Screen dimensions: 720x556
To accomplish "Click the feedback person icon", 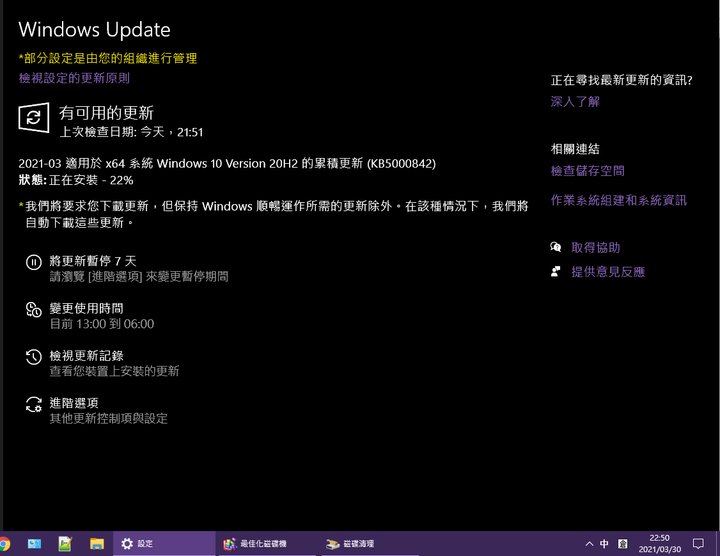I will (556, 272).
